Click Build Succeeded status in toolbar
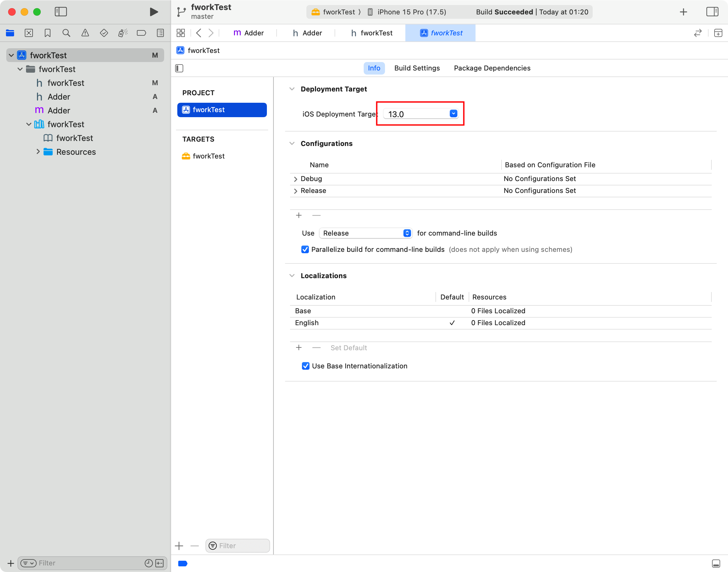 (532, 12)
